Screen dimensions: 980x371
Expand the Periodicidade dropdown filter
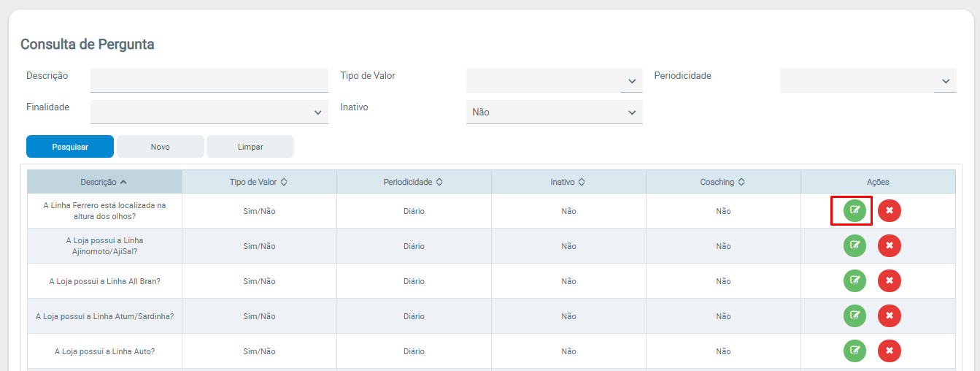point(868,80)
